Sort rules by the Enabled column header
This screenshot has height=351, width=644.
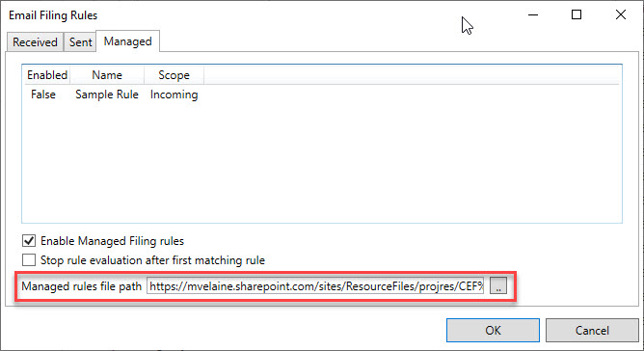coord(47,75)
